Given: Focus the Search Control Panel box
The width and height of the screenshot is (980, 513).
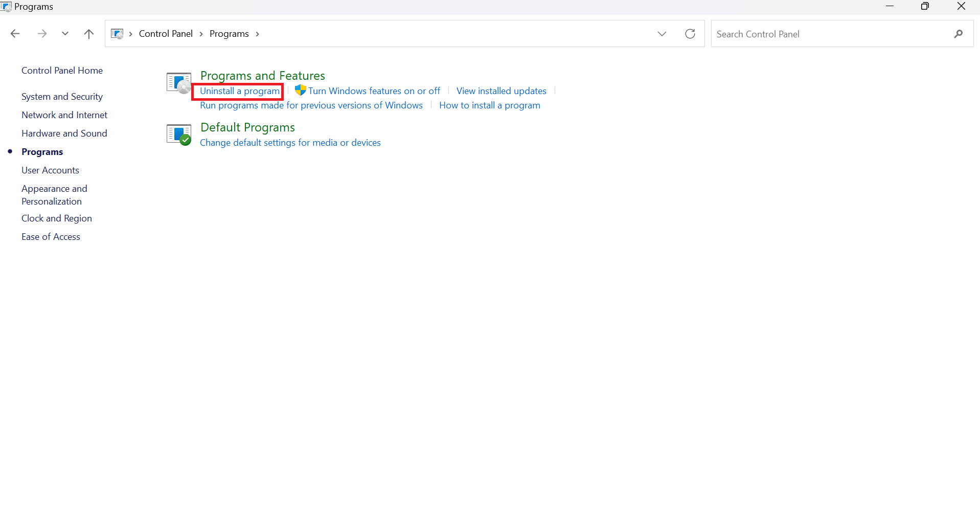Looking at the screenshot, I should pyautogui.click(x=842, y=34).
